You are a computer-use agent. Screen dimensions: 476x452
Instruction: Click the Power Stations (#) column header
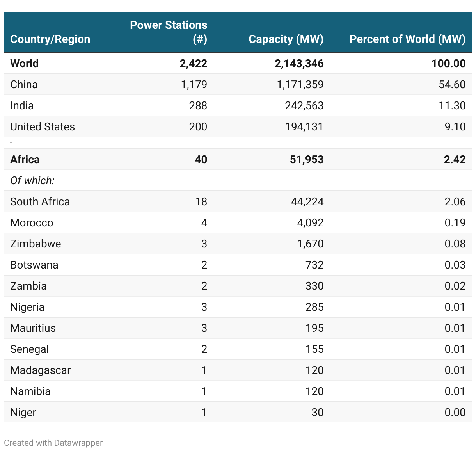click(169, 32)
